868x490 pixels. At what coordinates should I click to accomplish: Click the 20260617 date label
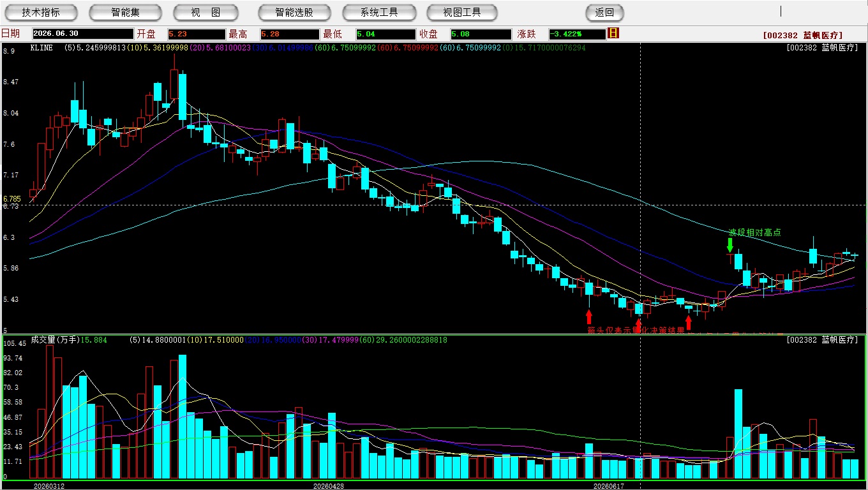pyautogui.click(x=608, y=486)
